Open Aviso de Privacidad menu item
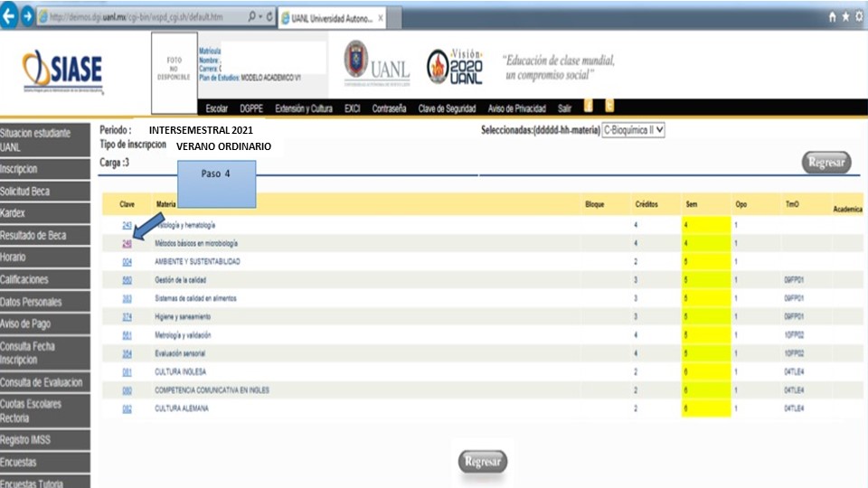This screenshot has height=488, width=868. (516, 108)
